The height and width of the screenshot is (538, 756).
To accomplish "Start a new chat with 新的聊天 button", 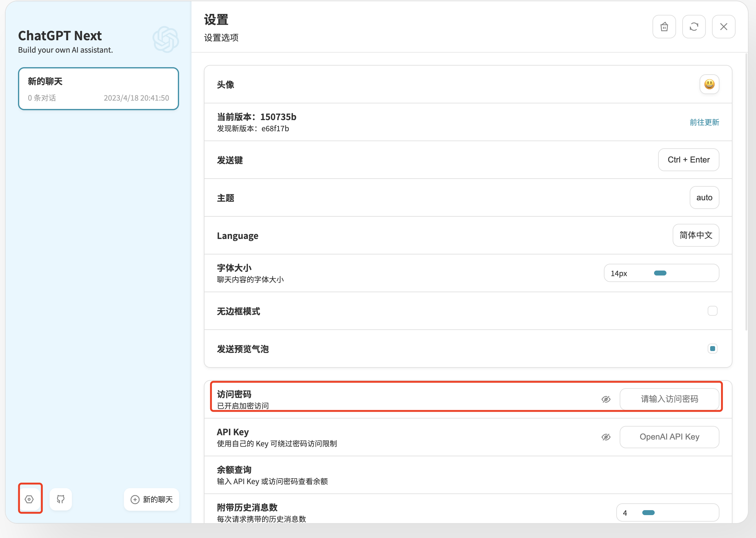I will click(x=152, y=499).
